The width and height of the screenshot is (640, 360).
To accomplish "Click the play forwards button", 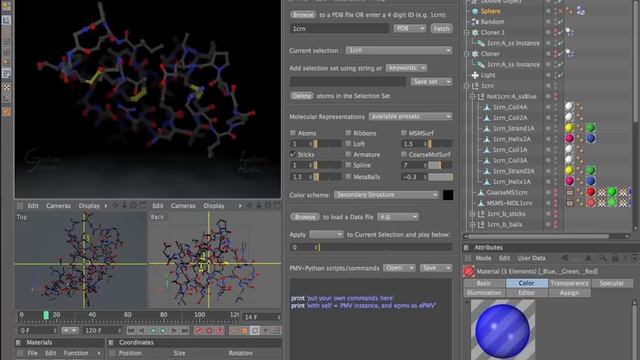I will click(163, 330).
